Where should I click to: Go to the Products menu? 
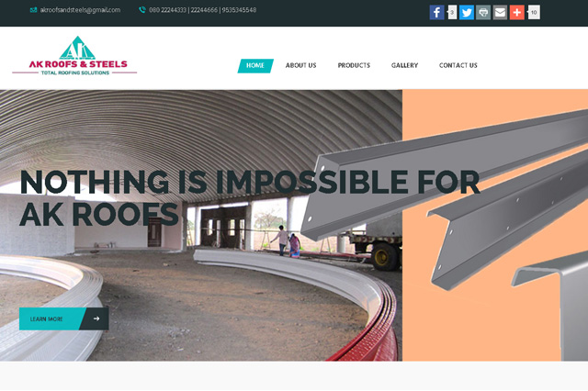tap(354, 65)
